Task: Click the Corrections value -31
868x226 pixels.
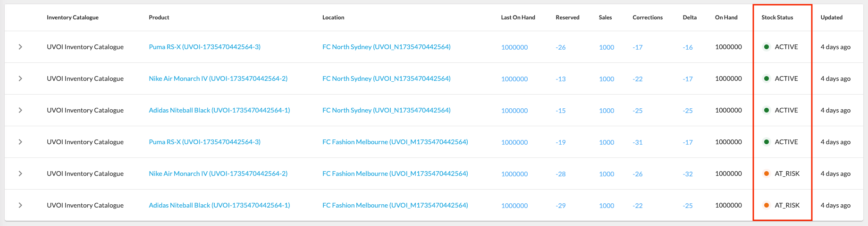Action: click(637, 142)
